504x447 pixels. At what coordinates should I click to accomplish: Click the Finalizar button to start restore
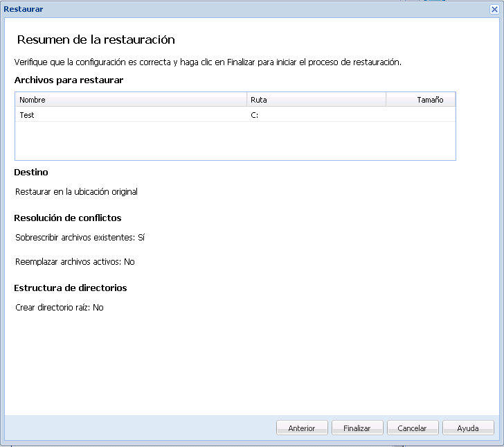click(x=357, y=428)
